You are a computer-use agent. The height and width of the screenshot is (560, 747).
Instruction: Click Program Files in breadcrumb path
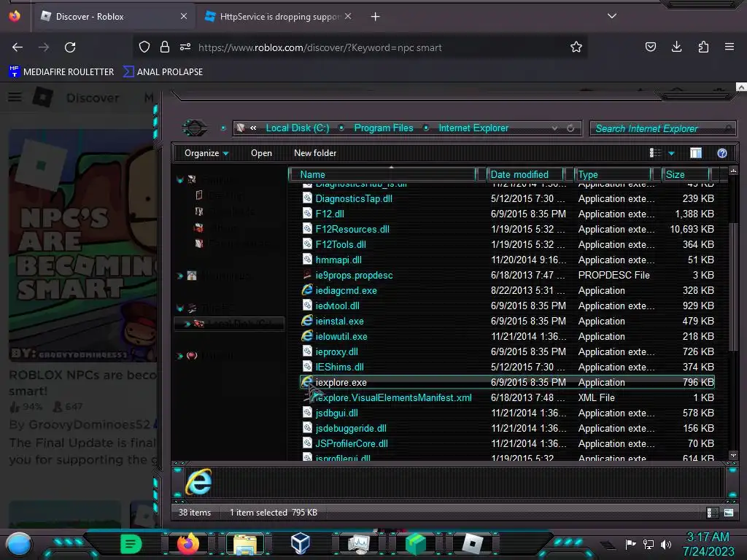(384, 128)
